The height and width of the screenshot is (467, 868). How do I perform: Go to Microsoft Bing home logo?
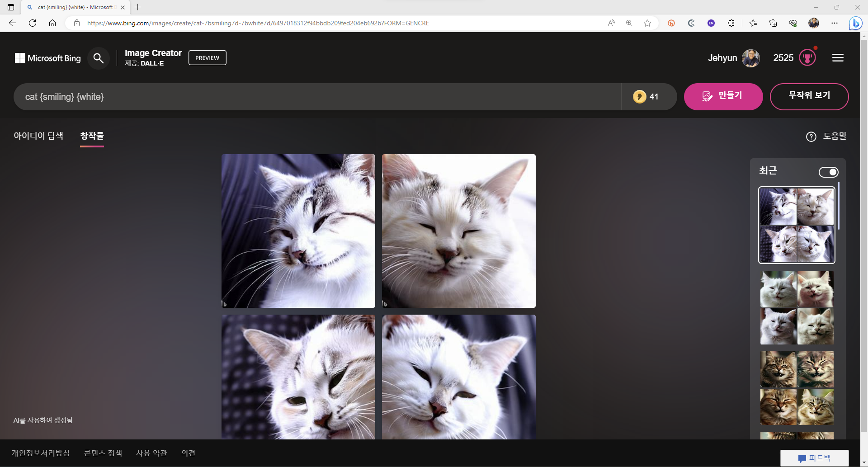[x=48, y=58]
